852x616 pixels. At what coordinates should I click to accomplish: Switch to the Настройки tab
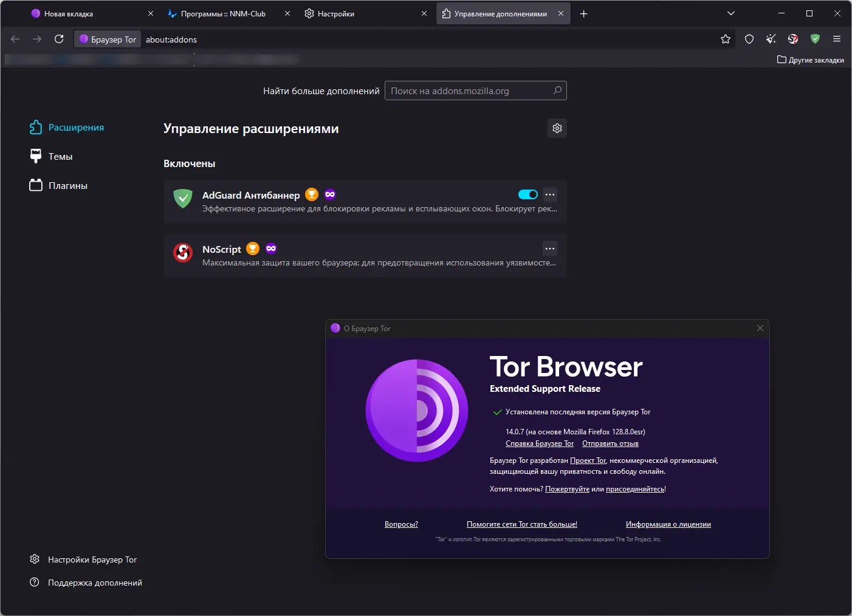[x=366, y=13]
